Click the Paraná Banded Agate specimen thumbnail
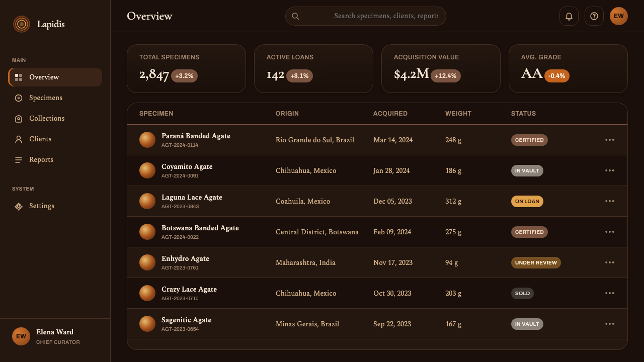 point(147,140)
